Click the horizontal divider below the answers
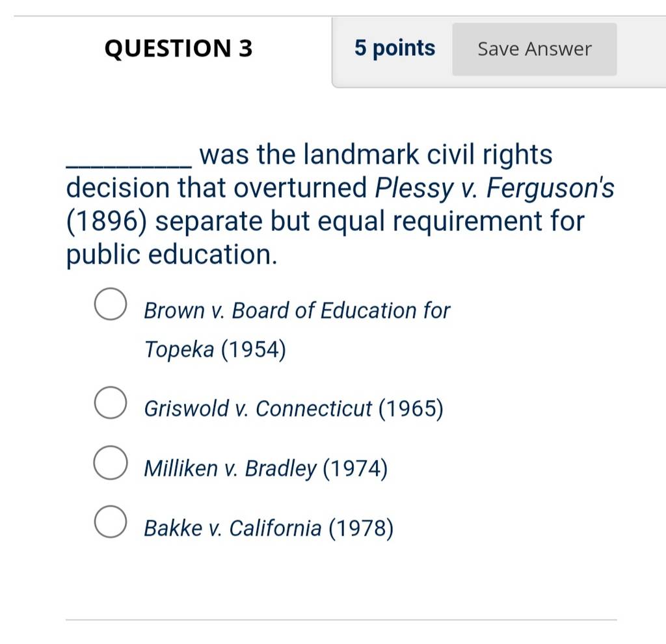The image size is (666, 644). tap(341, 620)
